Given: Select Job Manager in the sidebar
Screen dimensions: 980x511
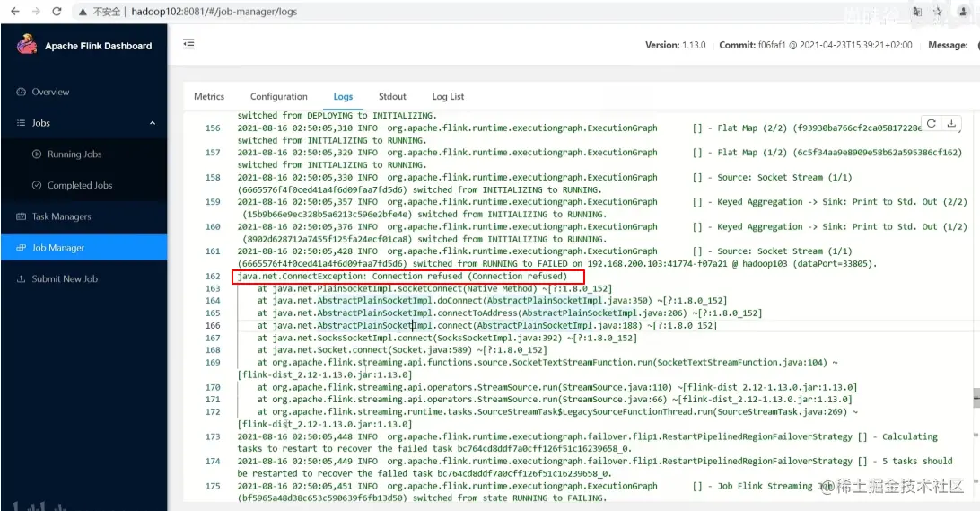Looking at the screenshot, I should click(83, 248).
